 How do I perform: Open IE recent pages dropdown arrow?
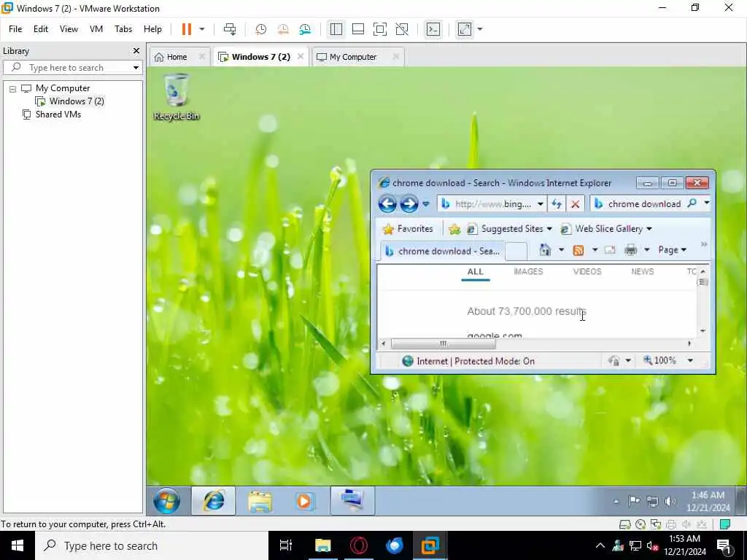[x=426, y=204]
